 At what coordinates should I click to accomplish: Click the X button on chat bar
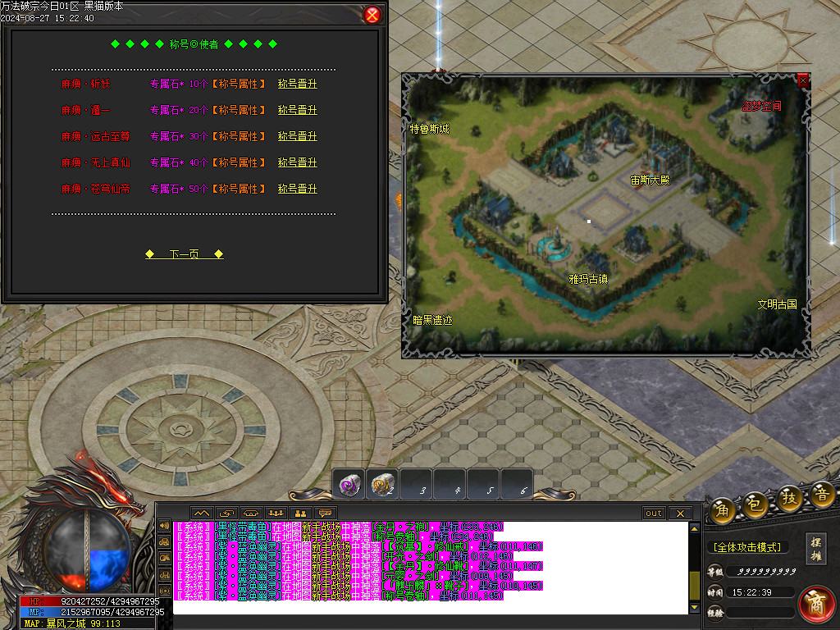680,514
